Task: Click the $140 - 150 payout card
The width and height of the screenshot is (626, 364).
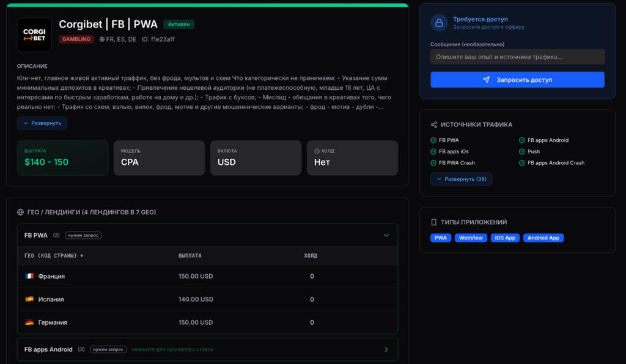Action: 63,158
